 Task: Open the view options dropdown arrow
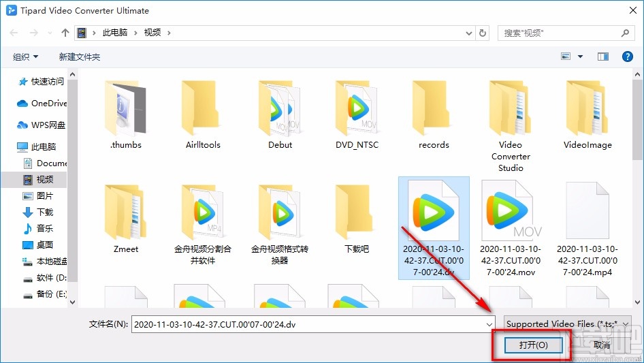[x=580, y=57]
